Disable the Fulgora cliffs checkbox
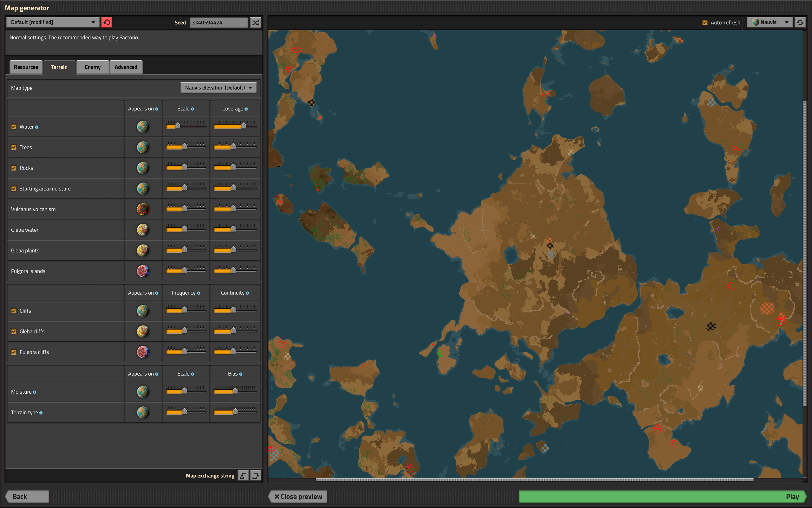 click(x=14, y=352)
